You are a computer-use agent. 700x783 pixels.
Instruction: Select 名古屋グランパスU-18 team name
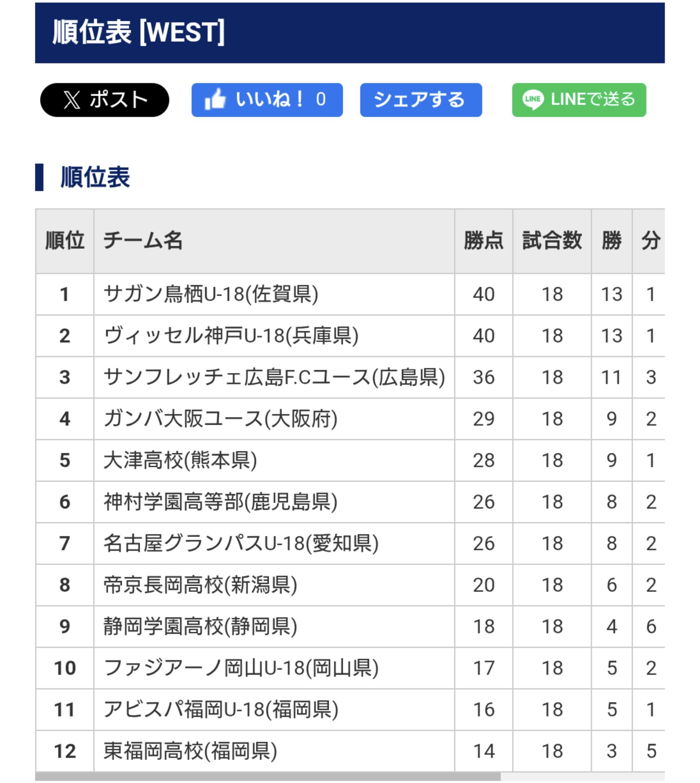pos(241,544)
